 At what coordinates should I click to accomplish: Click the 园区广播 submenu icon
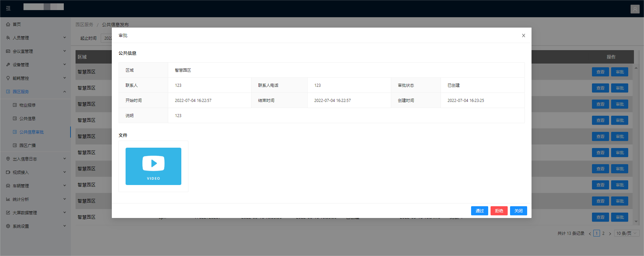click(x=15, y=145)
